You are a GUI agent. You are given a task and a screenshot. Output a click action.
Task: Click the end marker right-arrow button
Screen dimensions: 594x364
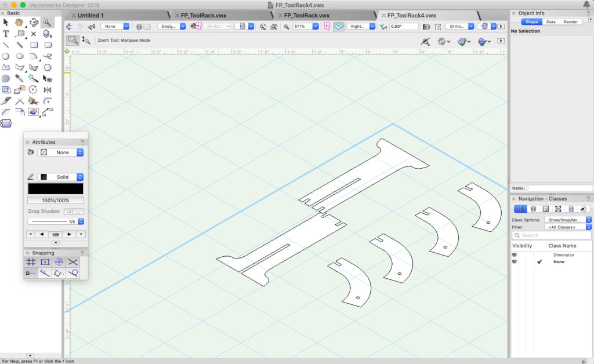(x=69, y=234)
